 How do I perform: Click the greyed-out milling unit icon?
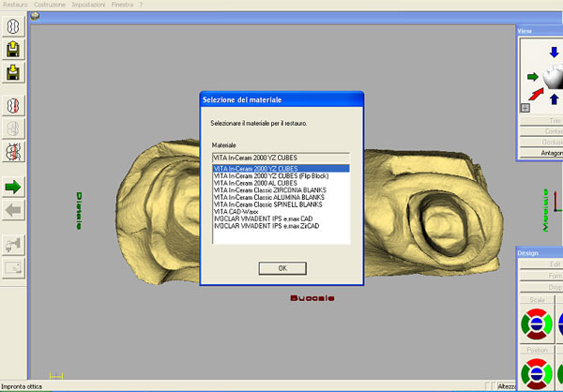pos(13,245)
